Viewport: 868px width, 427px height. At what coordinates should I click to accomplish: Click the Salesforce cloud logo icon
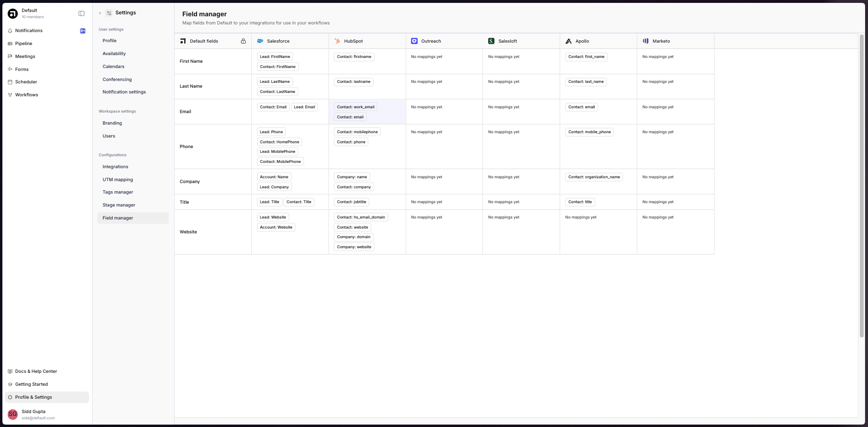click(260, 41)
